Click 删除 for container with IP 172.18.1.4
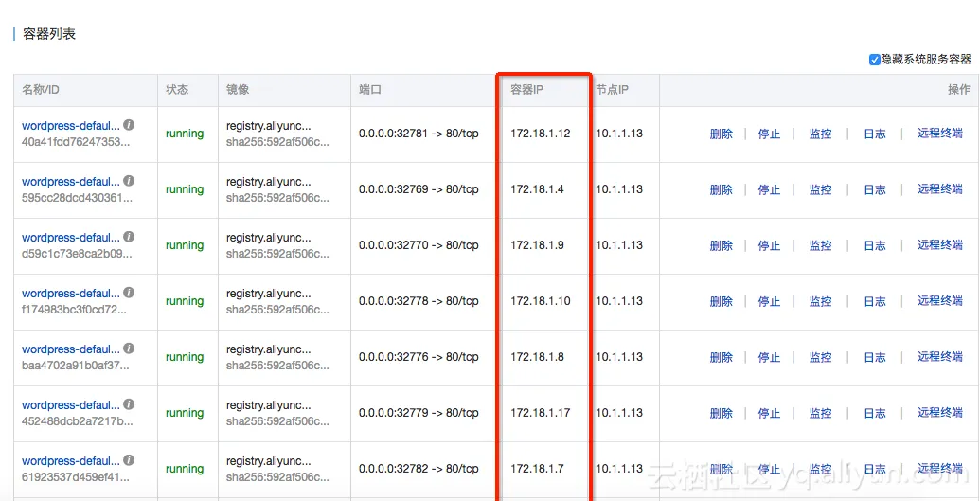The width and height of the screenshot is (980, 501). click(x=722, y=189)
